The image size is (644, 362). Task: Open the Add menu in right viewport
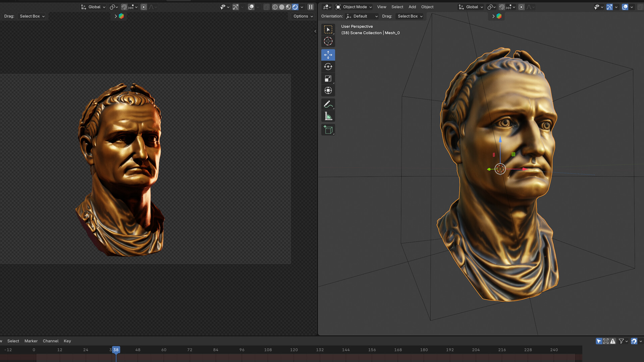pos(412,7)
